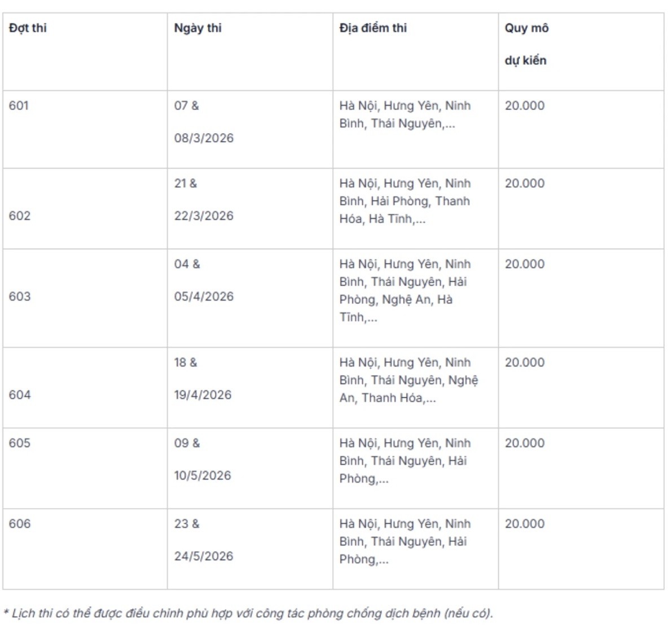Select exam round 605 cell
668x644 pixels.
point(20,443)
